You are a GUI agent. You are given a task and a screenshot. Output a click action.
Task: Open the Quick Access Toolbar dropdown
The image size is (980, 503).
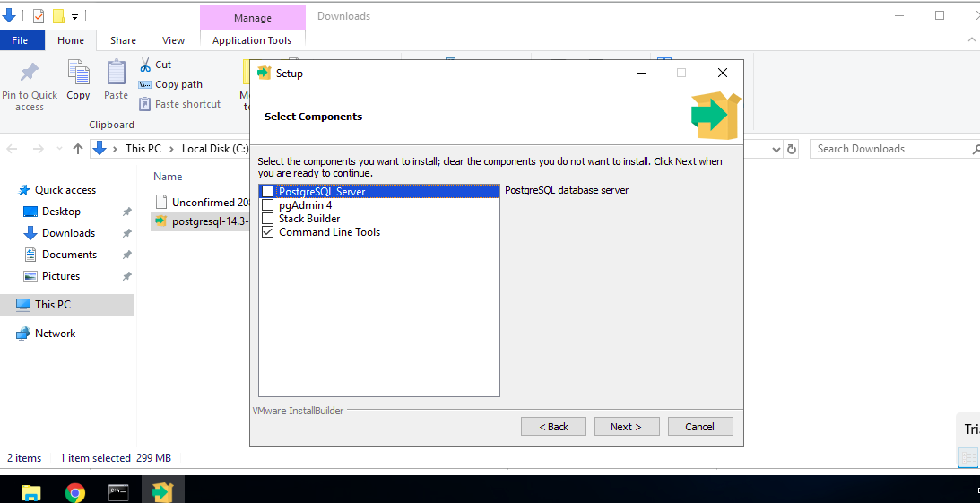point(74,17)
